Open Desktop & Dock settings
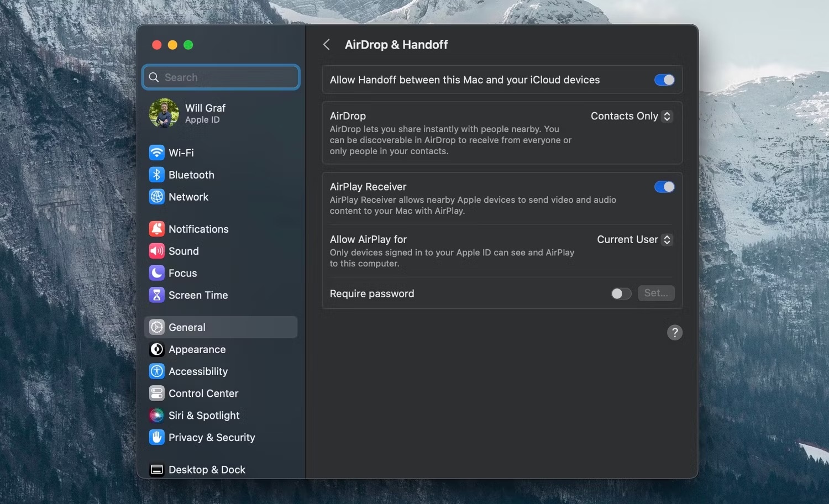829x504 pixels. pos(207,469)
